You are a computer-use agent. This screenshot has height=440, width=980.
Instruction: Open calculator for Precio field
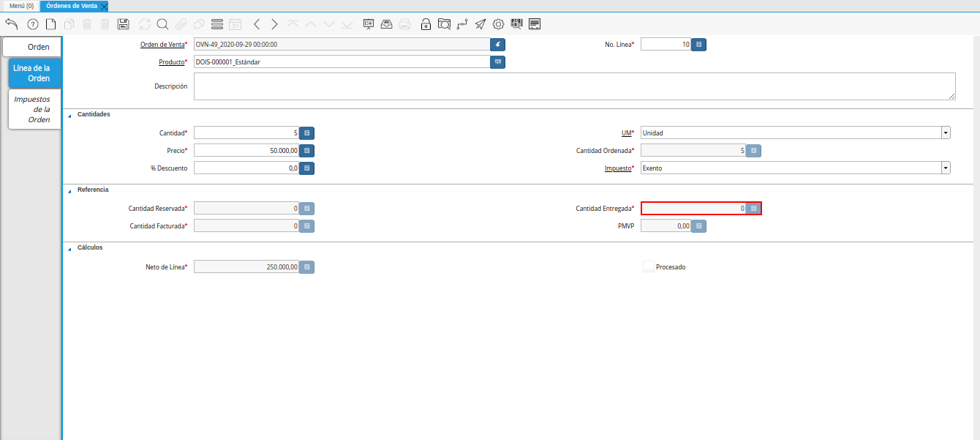(x=307, y=151)
